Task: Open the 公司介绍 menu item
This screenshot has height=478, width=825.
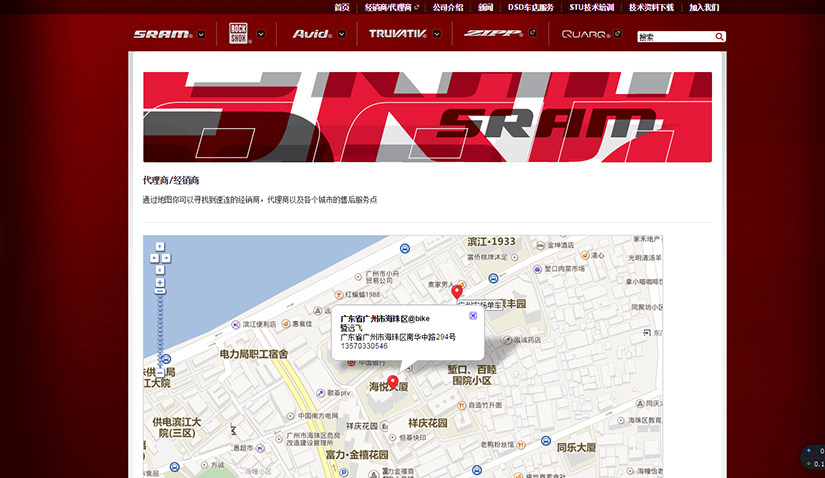Action: coord(448,7)
